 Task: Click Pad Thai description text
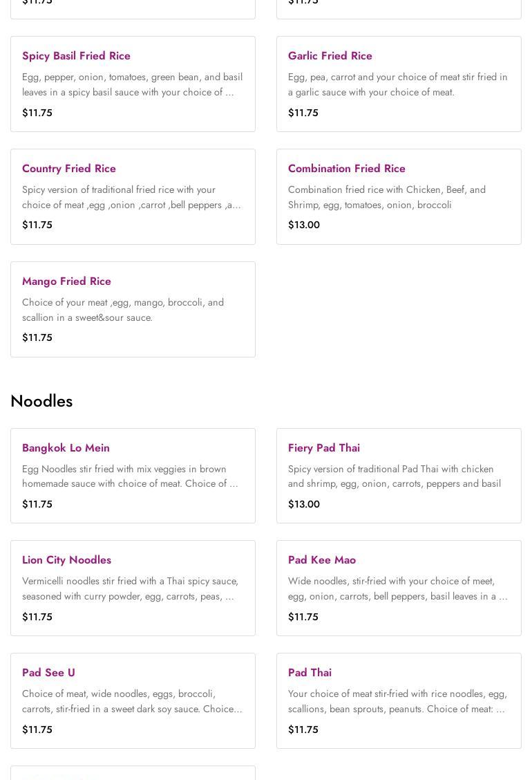pyautogui.click(x=397, y=701)
